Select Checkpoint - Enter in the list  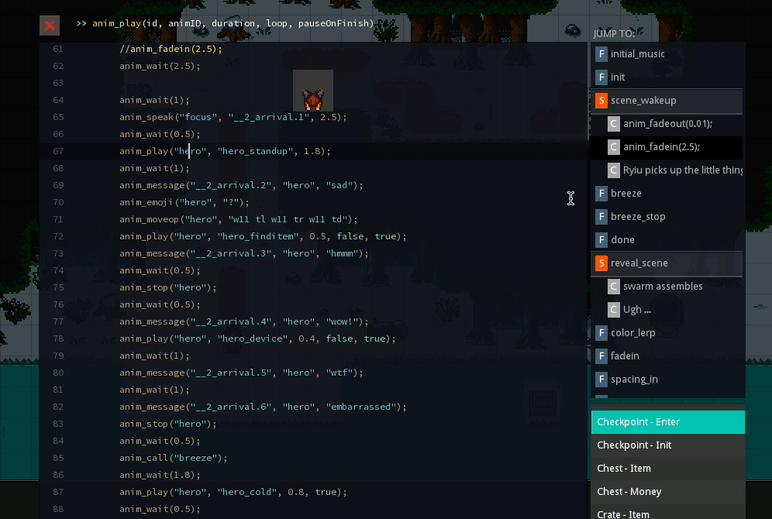[667, 422]
